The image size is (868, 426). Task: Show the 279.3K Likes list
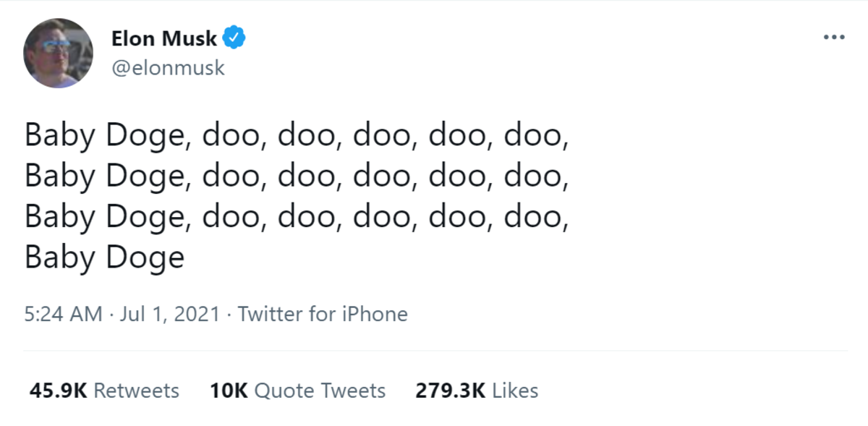[x=477, y=391]
